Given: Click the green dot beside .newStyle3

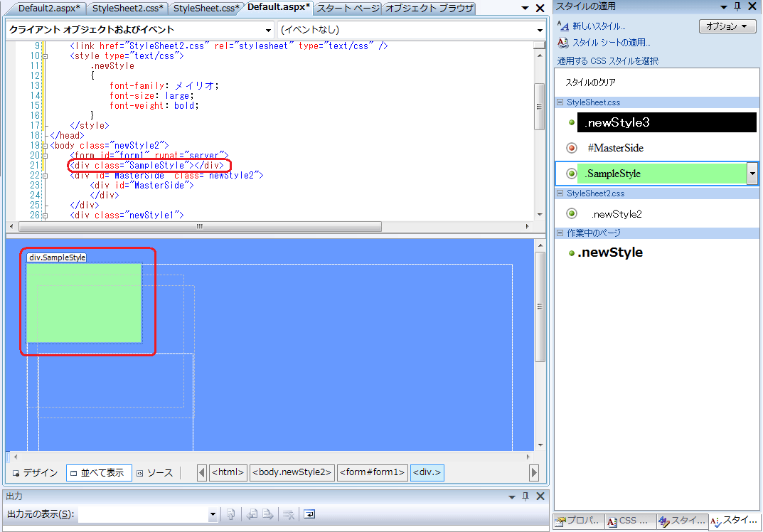Looking at the screenshot, I should point(572,122).
